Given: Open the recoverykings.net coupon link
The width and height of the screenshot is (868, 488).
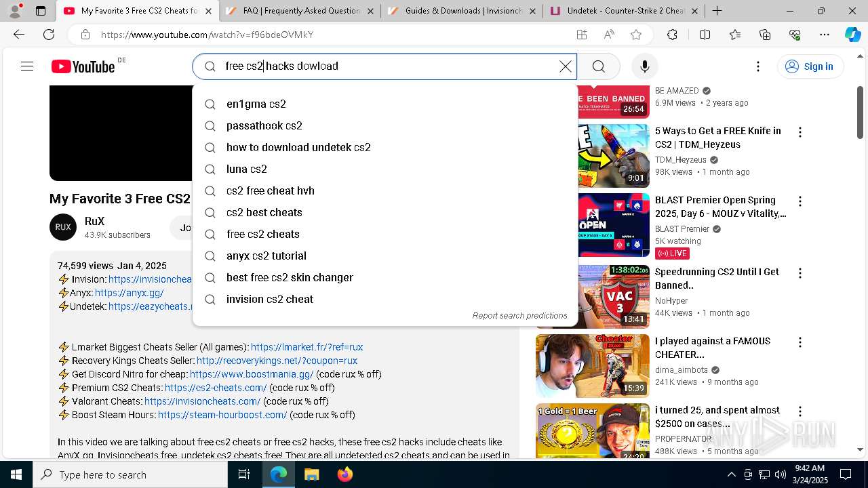Looking at the screenshot, I should tap(277, 361).
